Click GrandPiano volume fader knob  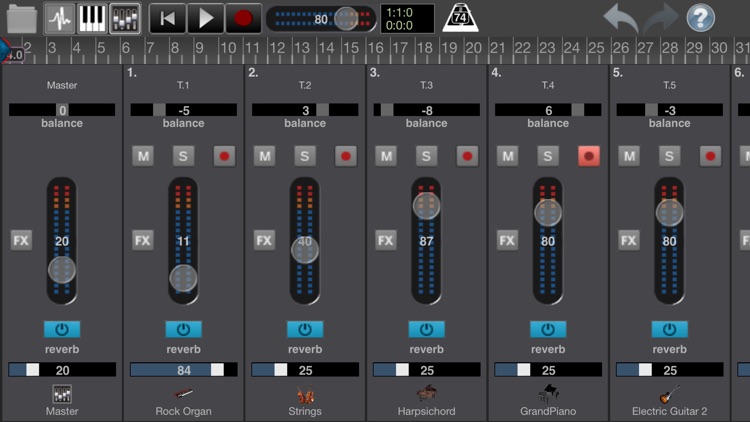tap(548, 212)
